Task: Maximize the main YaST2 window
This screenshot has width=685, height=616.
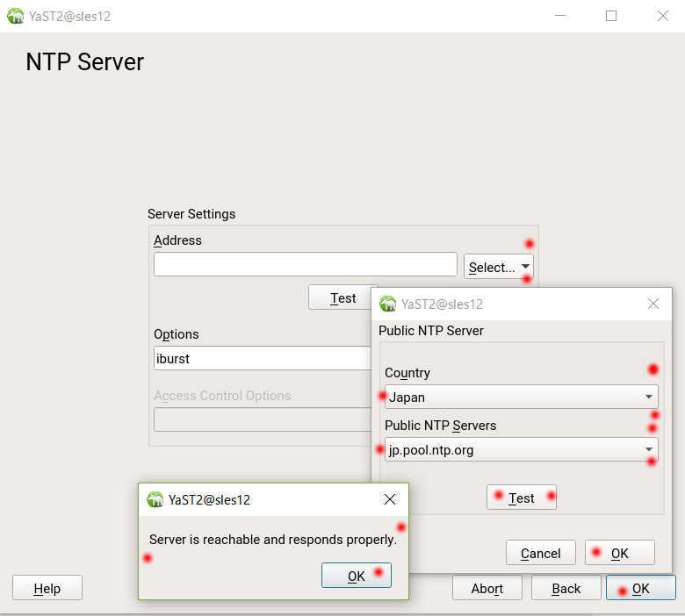Action: pyautogui.click(x=611, y=16)
